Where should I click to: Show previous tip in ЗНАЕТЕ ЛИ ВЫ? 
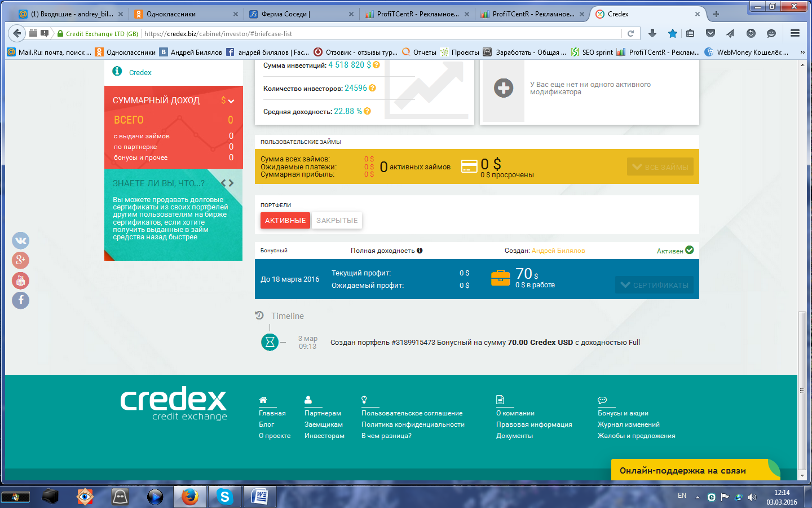224,183
